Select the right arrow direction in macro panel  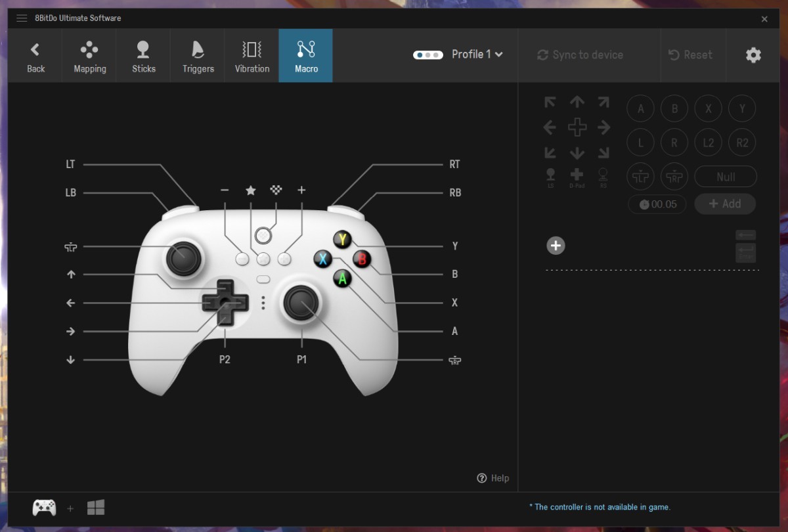603,127
